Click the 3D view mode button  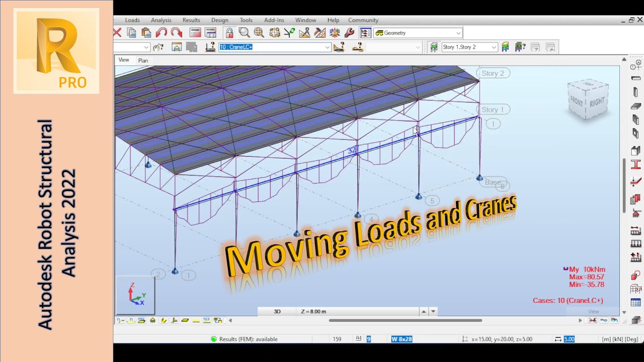tap(277, 311)
